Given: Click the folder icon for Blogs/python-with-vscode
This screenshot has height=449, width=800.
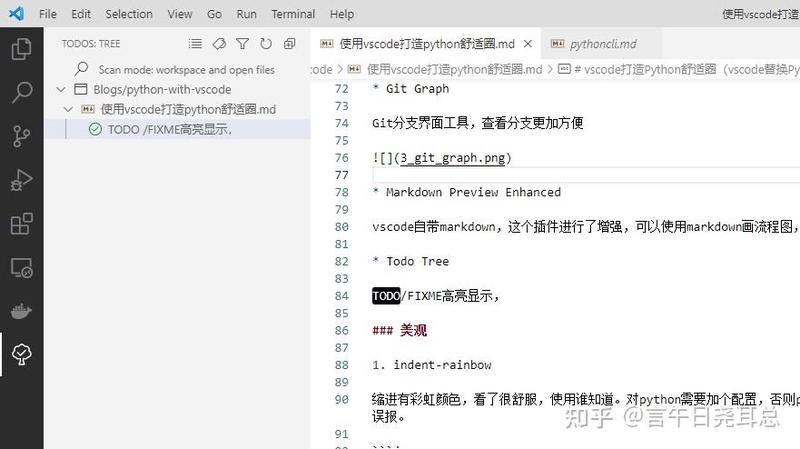Looking at the screenshot, I should (81, 89).
